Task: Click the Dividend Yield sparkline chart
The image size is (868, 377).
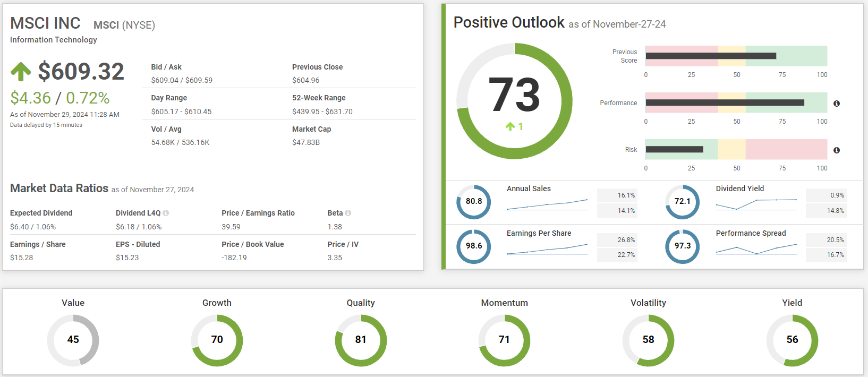Action: tap(756, 204)
